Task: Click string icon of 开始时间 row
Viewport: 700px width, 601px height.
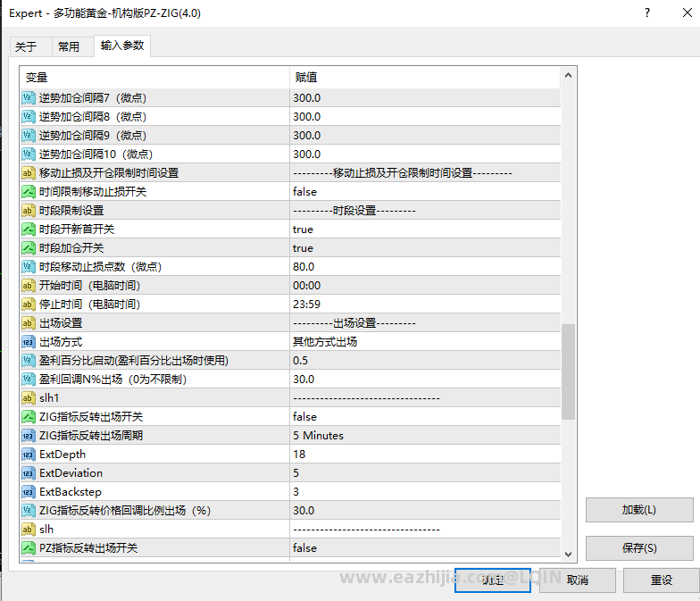Action: point(29,286)
